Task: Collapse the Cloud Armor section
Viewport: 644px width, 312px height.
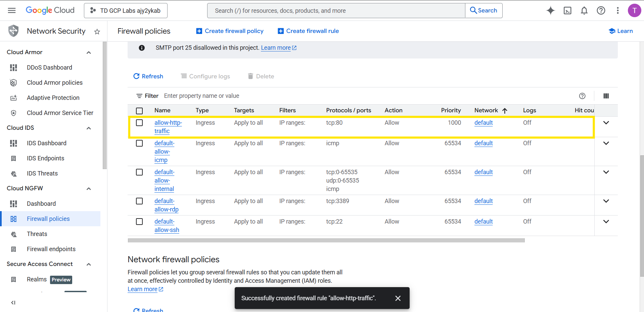Action: 89,52
